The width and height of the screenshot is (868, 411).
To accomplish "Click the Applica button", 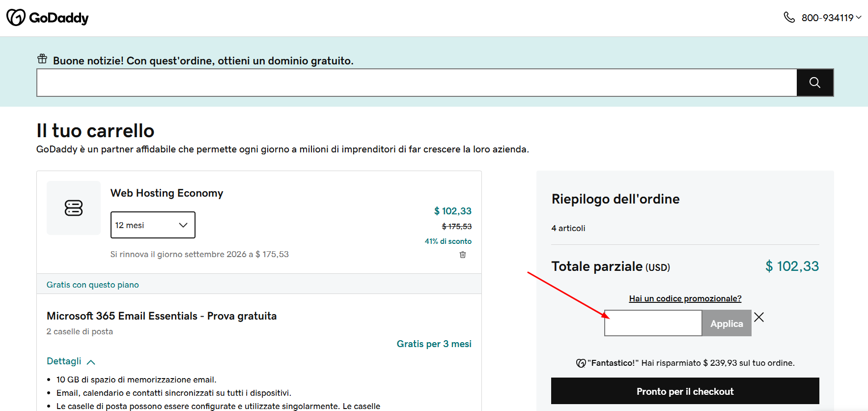I will coord(727,323).
